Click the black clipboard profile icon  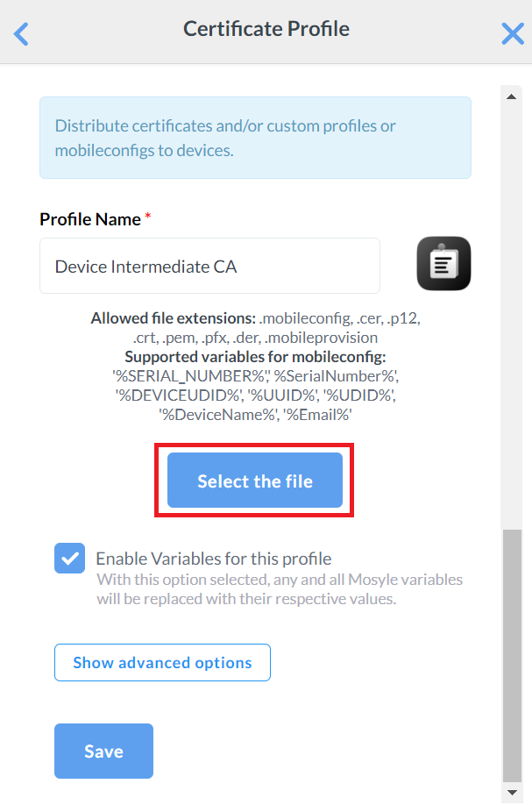pos(443,264)
